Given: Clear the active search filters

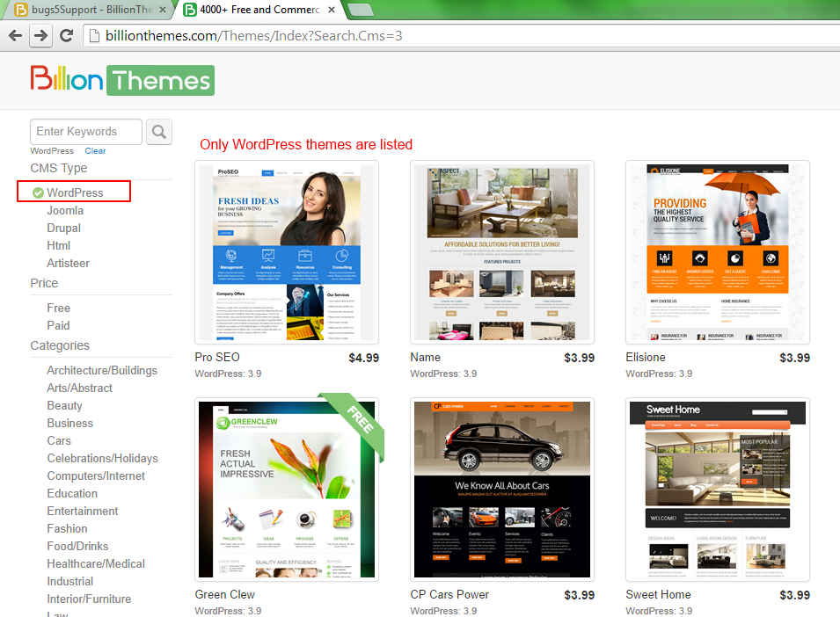Looking at the screenshot, I should click(x=95, y=151).
